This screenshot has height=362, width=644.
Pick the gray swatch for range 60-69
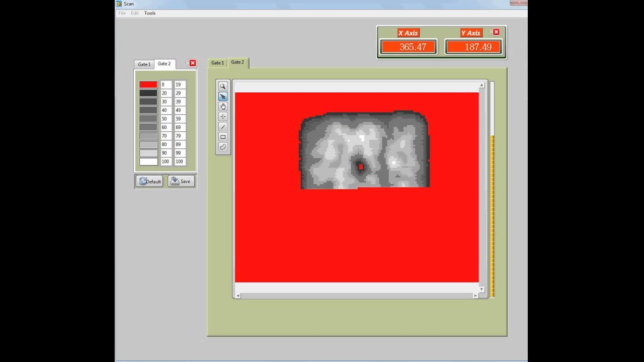(x=148, y=127)
